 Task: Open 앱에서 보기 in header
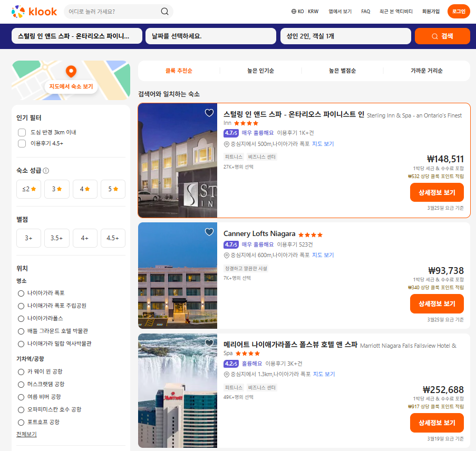pyautogui.click(x=340, y=12)
